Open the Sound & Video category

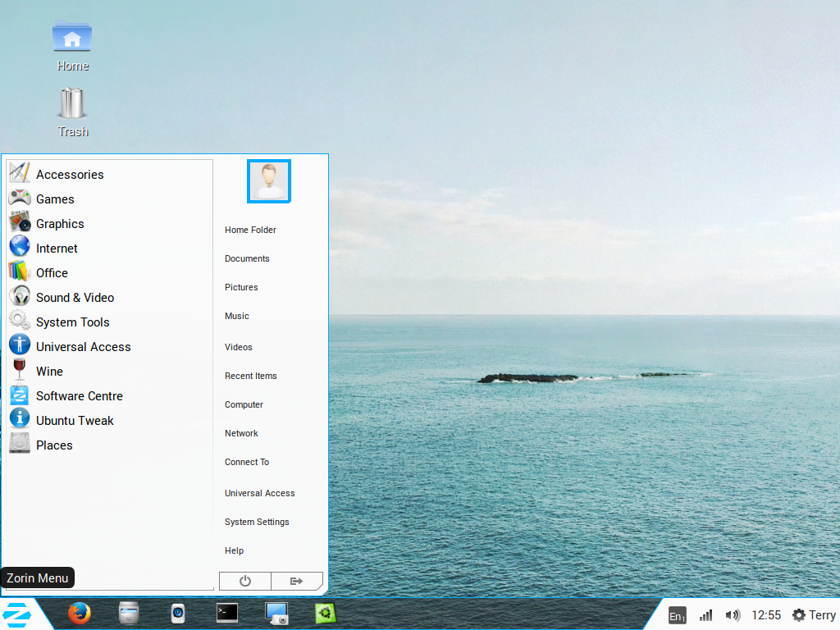[x=75, y=298]
